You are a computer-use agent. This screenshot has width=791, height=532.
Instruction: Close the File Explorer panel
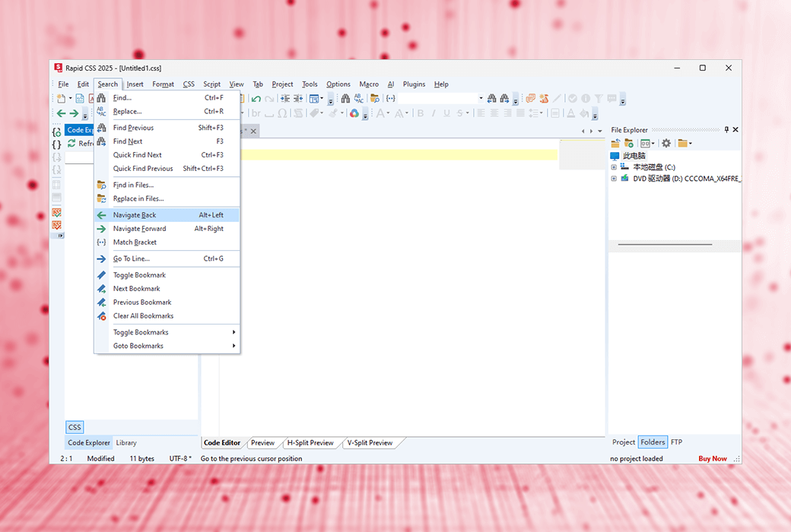coord(735,130)
